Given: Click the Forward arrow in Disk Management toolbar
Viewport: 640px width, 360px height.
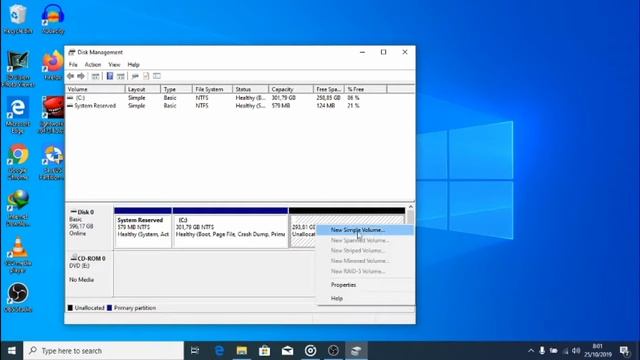Looking at the screenshot, I should pos(81,76).
